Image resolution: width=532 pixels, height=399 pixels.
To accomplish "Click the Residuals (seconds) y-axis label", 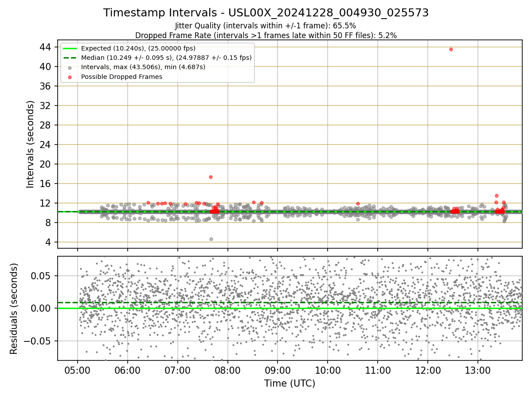I will pos(14,309).
